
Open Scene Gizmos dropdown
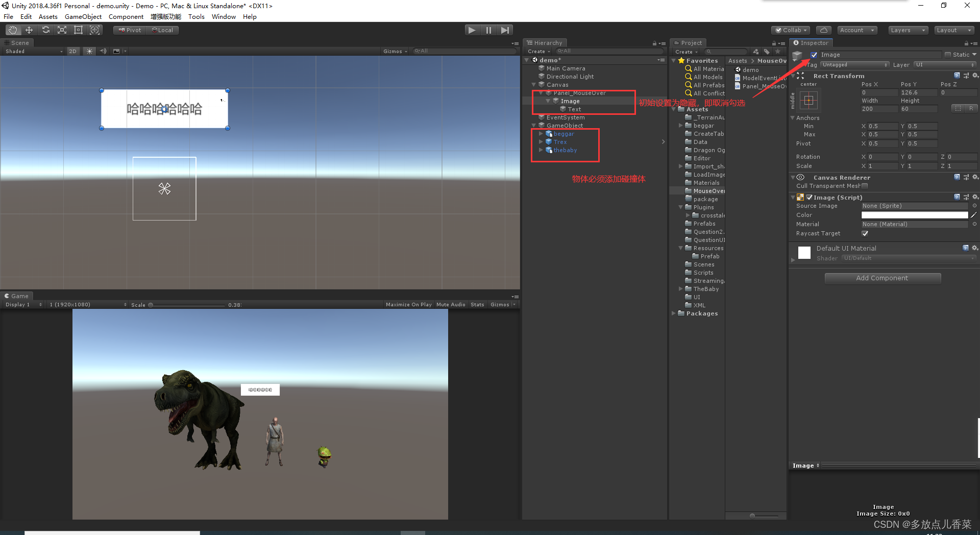[395, 51]
